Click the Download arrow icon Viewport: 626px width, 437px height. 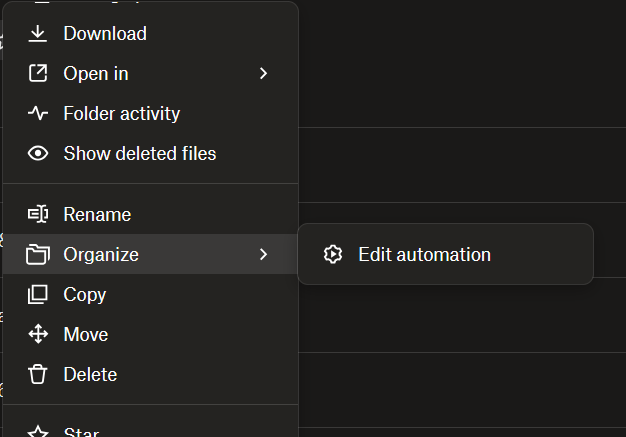click(38, 34)
